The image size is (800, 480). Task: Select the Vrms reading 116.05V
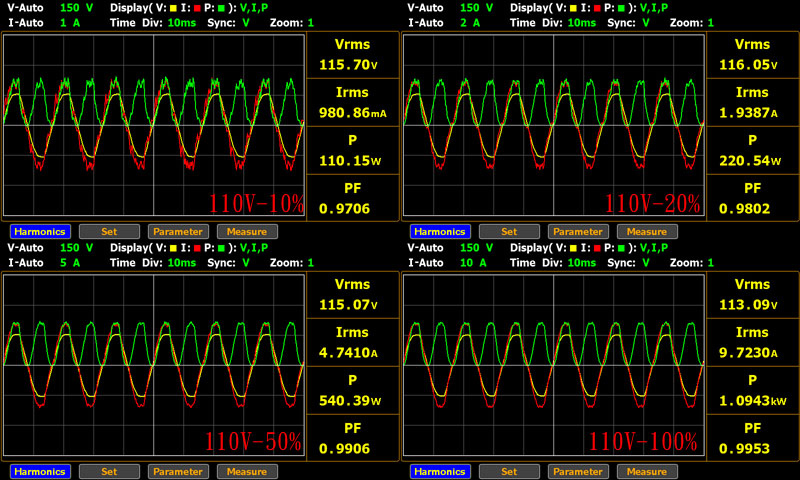coord(748,65)
